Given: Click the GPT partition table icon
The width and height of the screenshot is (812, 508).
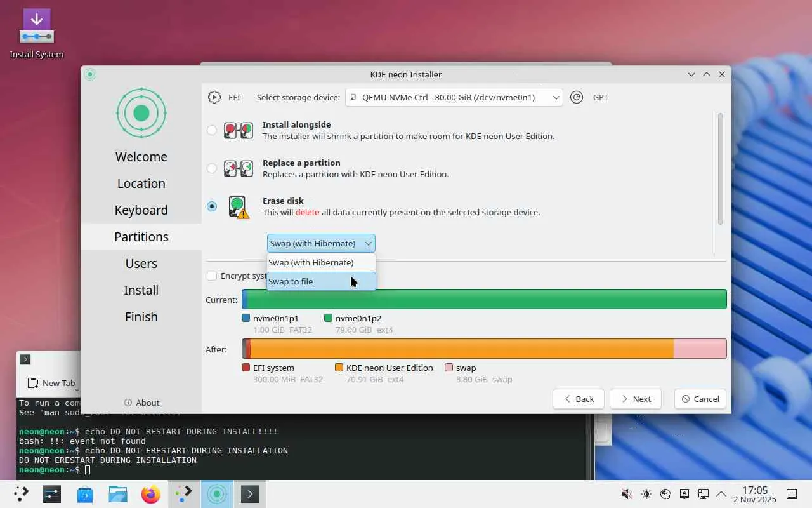Looking at the screenshot, I should (577, 97).
